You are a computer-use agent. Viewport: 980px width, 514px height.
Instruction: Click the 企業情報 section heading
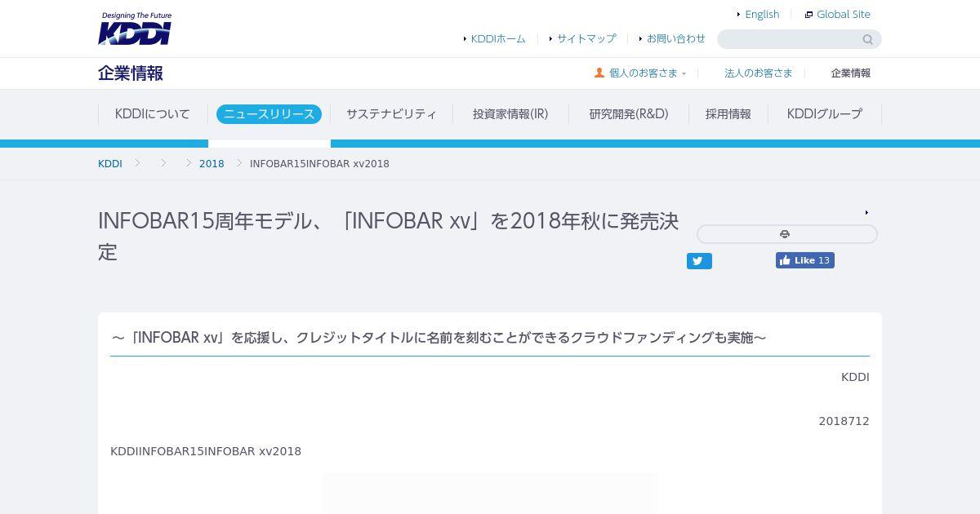click(131, 73)
